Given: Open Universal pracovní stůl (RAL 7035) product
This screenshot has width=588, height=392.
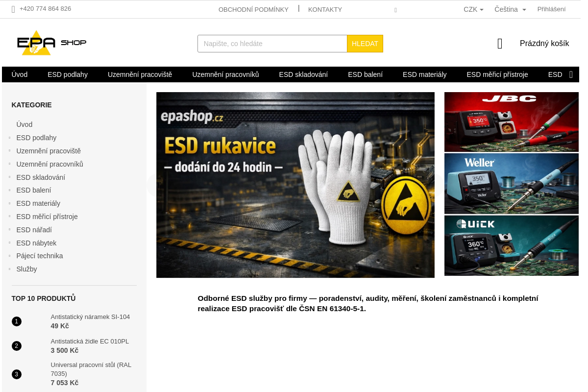Looking at the screenshot, I should [91, 369].
